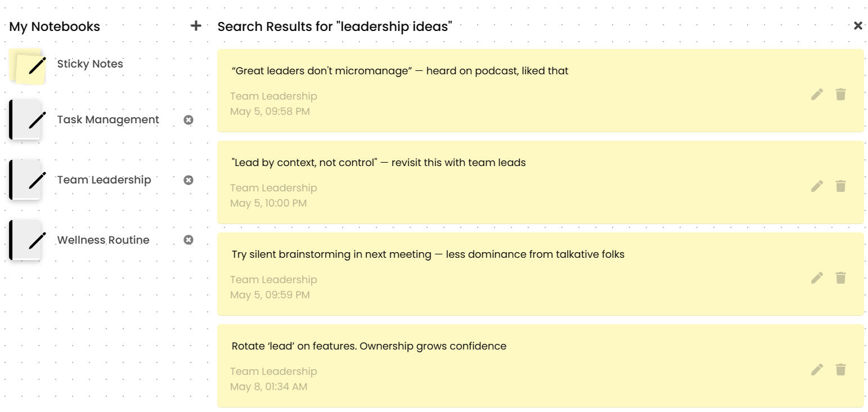
Task: Open the Task Management notebook
Action: [x=108, y=120]
